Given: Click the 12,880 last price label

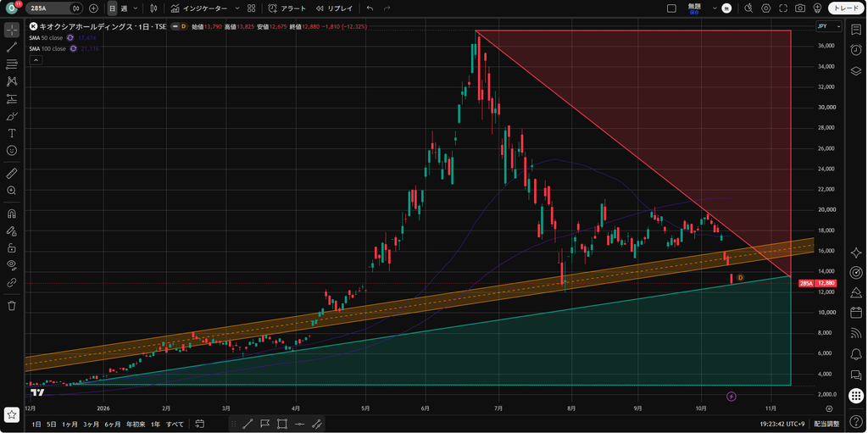Looking at the screenshot, I should tap(826, 283).
